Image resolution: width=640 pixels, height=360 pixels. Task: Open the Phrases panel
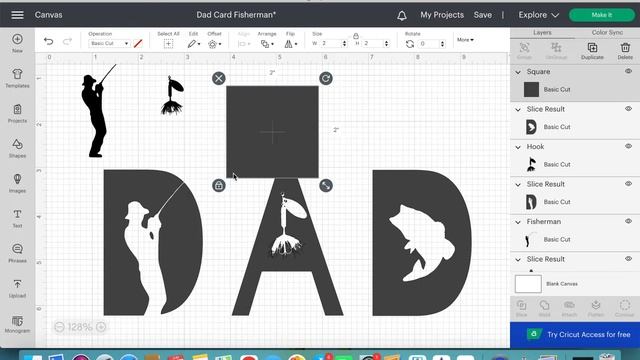click(17, 253)
